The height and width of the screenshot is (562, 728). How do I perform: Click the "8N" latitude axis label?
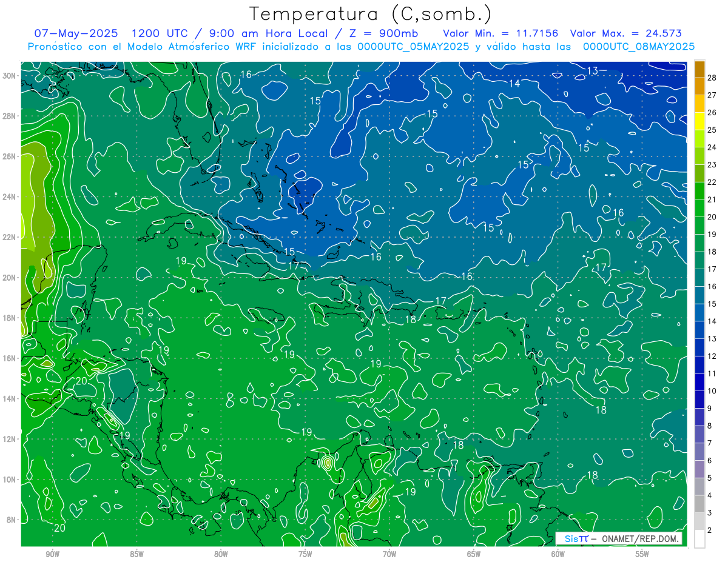(x=12, y=520)
